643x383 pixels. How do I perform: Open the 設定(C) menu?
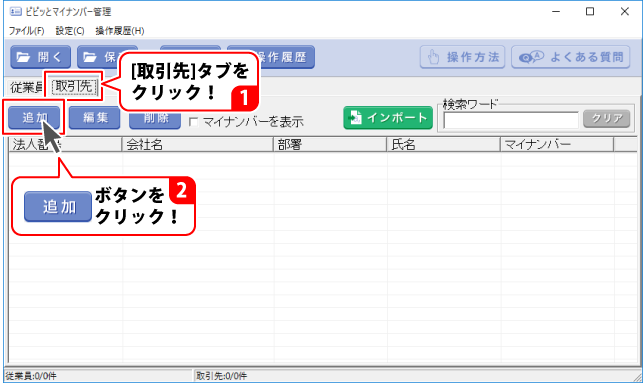point(70,31)
